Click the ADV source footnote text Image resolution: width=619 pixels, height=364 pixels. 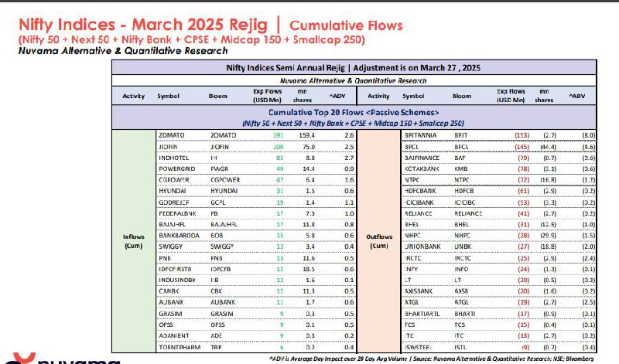click(431, 359)
